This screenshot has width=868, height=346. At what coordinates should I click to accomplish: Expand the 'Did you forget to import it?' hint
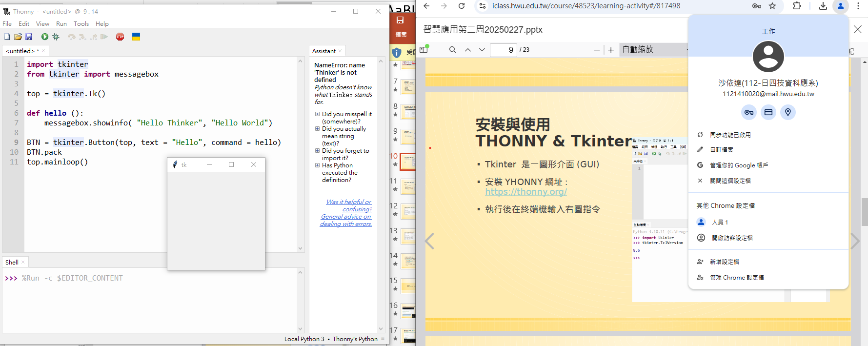pos(317,151)
